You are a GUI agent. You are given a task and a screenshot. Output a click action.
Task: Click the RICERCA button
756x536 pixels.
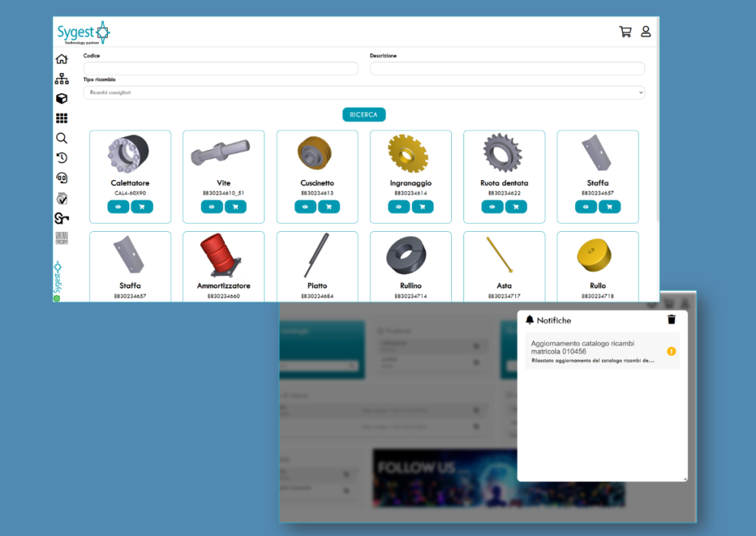[364, 114]
